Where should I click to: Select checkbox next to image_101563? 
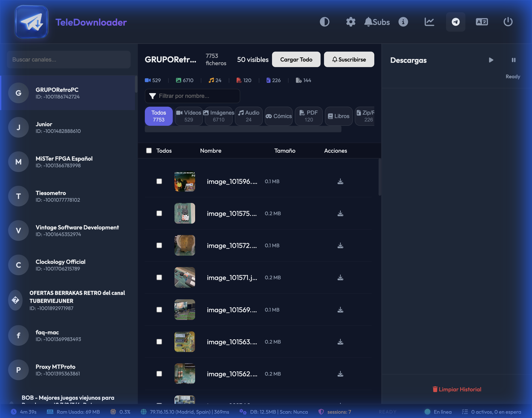click(159, 342)
